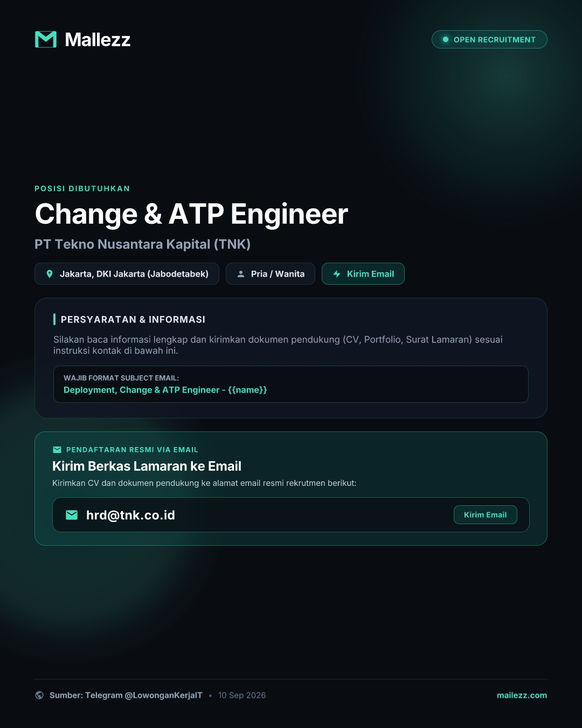Click the Open Recruitment badge
Viewport: 582px width, 728px height.
tap(489, 39)
